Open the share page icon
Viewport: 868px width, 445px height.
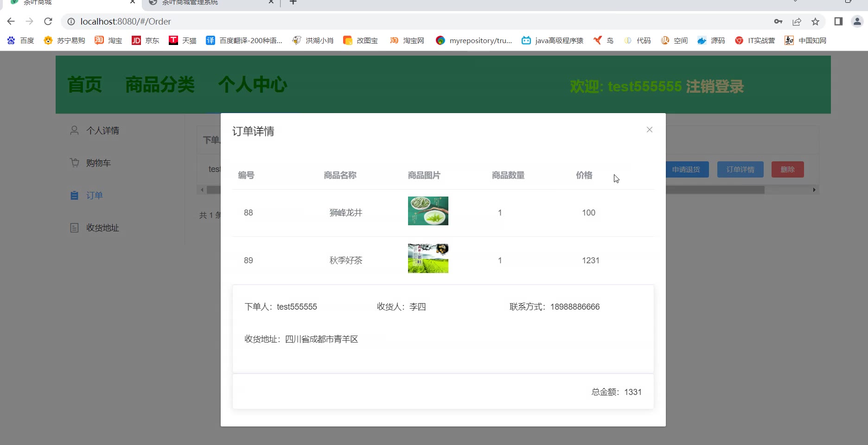[797, 21]
